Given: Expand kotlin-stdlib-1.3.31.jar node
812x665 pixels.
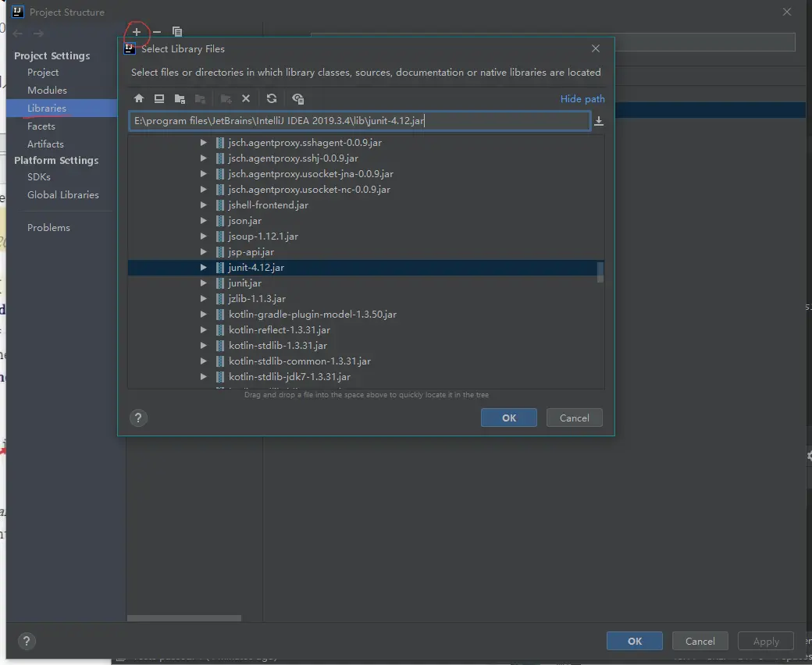Looking at the screenshot, I should (x=204, y=345).
